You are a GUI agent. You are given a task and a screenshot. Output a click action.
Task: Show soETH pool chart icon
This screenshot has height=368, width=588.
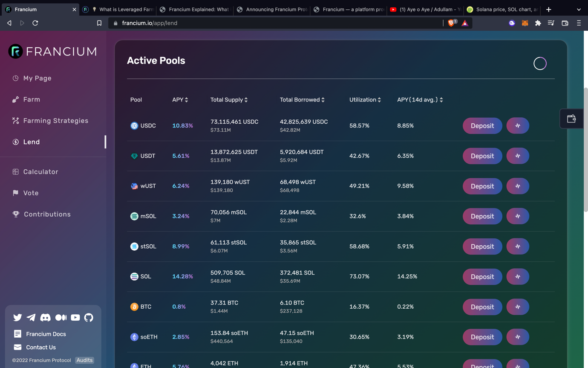click(518, 337)
